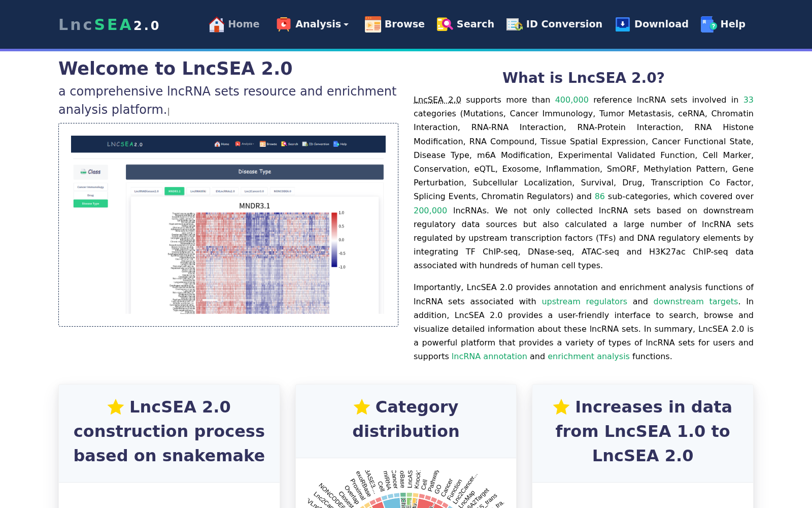Click the MNDR3.1 heatmap preview image
Viewport: 812px width, 508px height.
(228, 225)
